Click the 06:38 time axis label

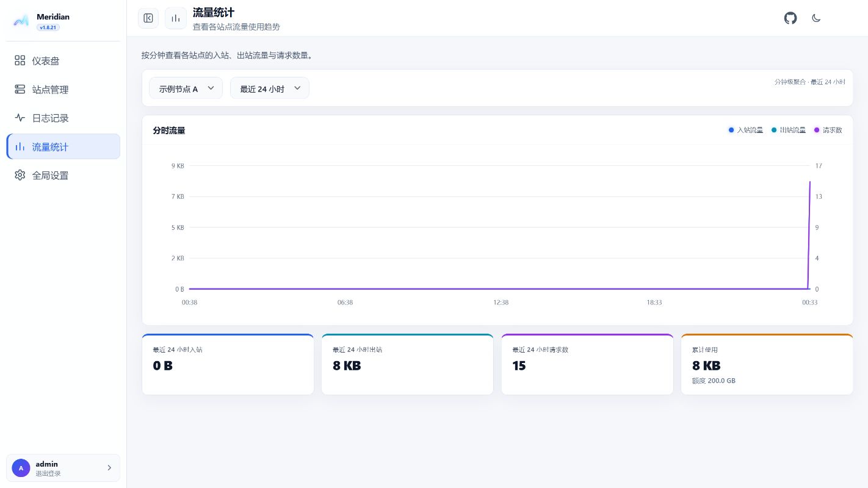pyautogui.click(x=345, y=303)
